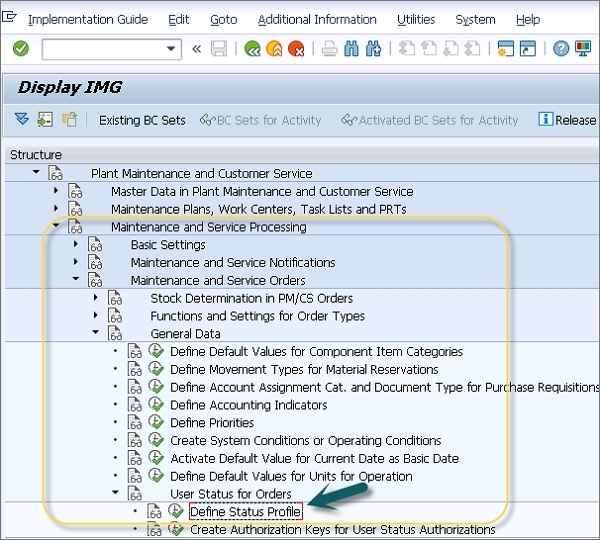Click the Customize Local Layout monitor icon
Viewport: 600px width, 540px height.
click(583, 49)
